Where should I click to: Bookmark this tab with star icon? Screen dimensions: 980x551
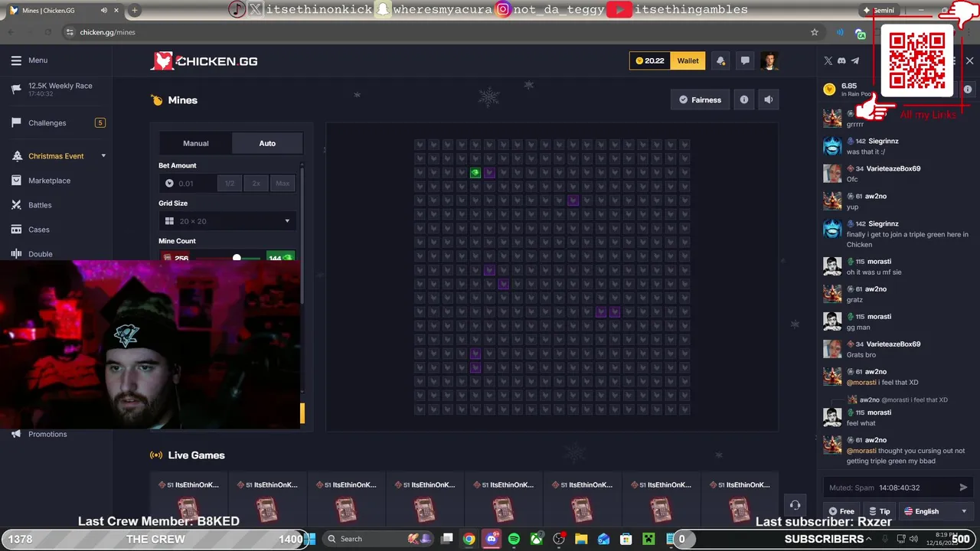point(815,32)
